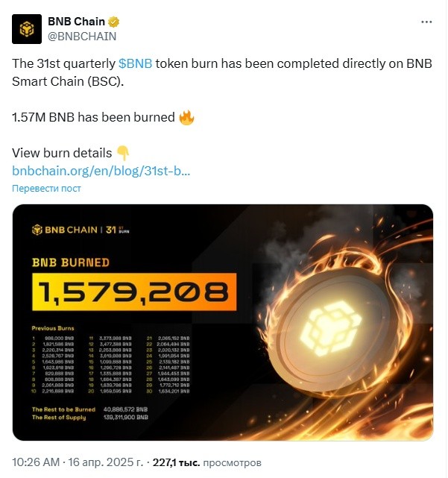Image resolution: width=448 pixels, height=478 pixels.
Task: Click The Rest of Supply figure
Action: tap(126, 418)
